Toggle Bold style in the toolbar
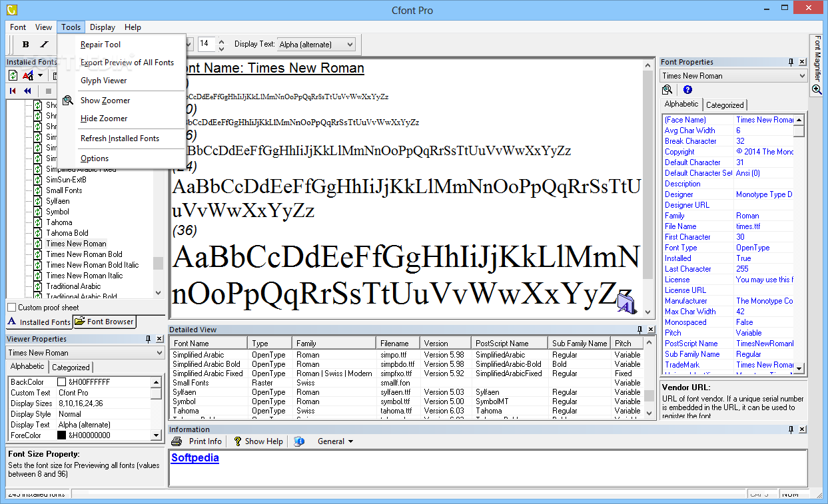828x504 pixels. point(26,45)
